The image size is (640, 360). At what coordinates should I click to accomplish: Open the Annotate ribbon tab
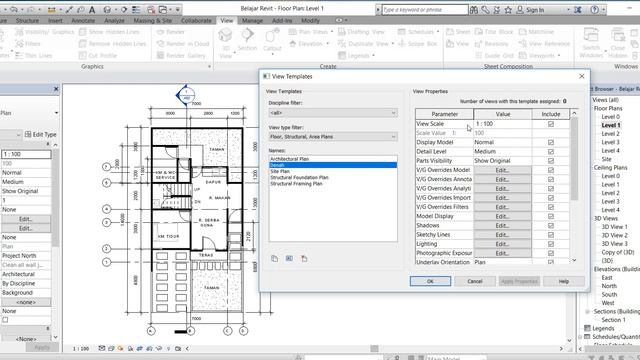(x=83, y=20)
